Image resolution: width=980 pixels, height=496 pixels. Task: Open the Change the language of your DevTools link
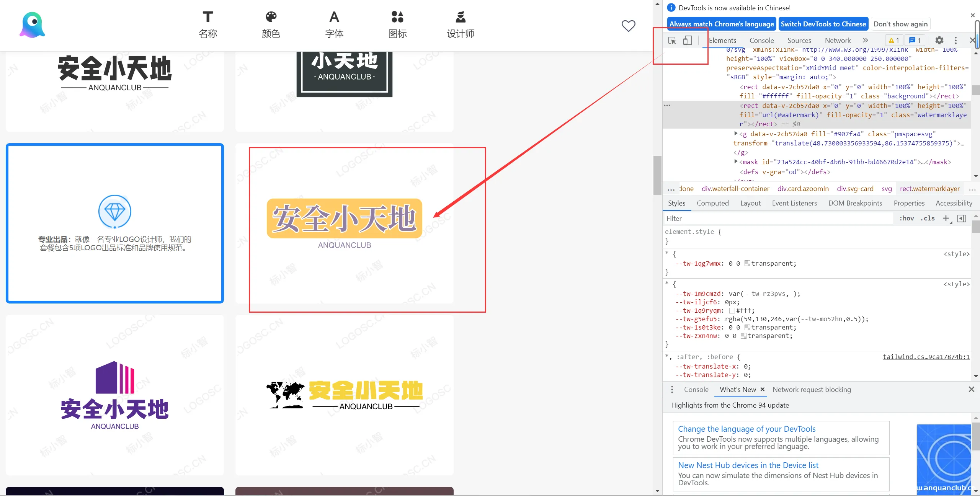point(746,429)
